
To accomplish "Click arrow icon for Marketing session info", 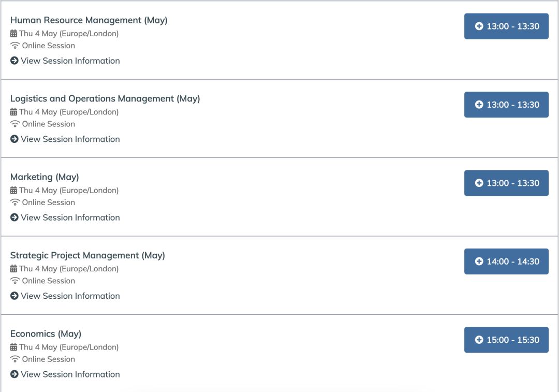I will pyautogui.click(x=14, y=217).
